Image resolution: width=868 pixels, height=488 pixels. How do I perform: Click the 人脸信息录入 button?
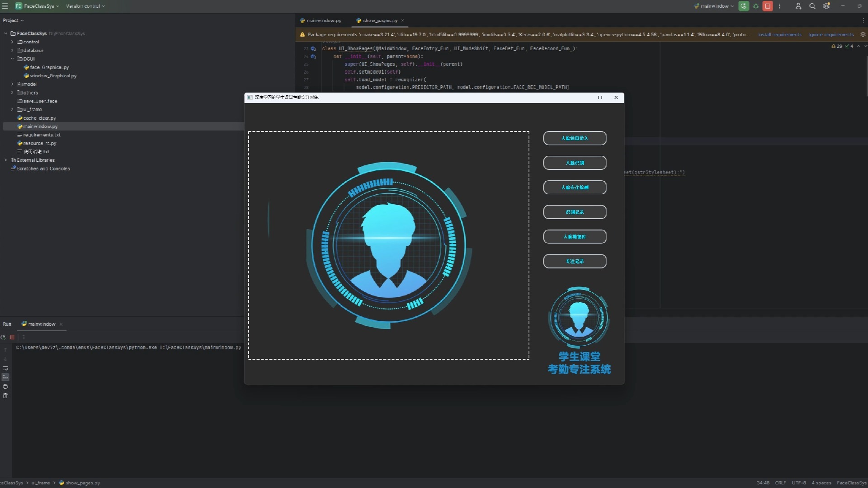click(575, 138)
